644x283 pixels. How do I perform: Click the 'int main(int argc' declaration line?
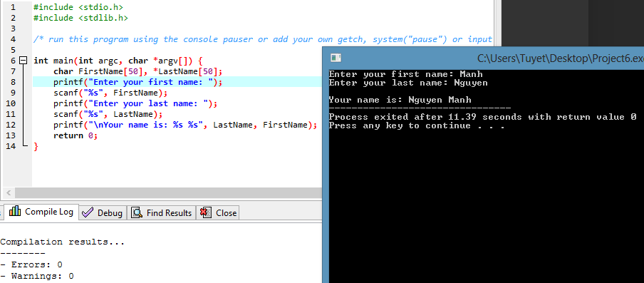[x=118, y=61]
